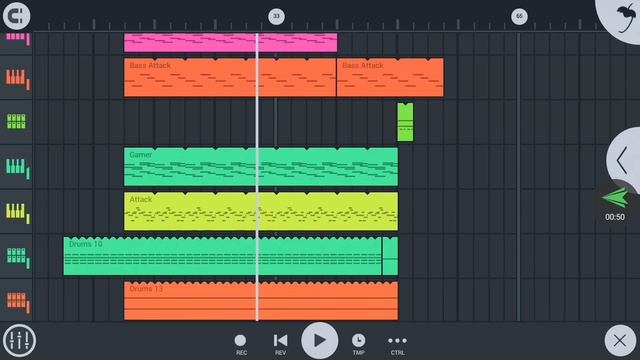The height and width of the screenshot is (360, 640).
Task: Click the green paper plane share icon
Action: (615, 198)
